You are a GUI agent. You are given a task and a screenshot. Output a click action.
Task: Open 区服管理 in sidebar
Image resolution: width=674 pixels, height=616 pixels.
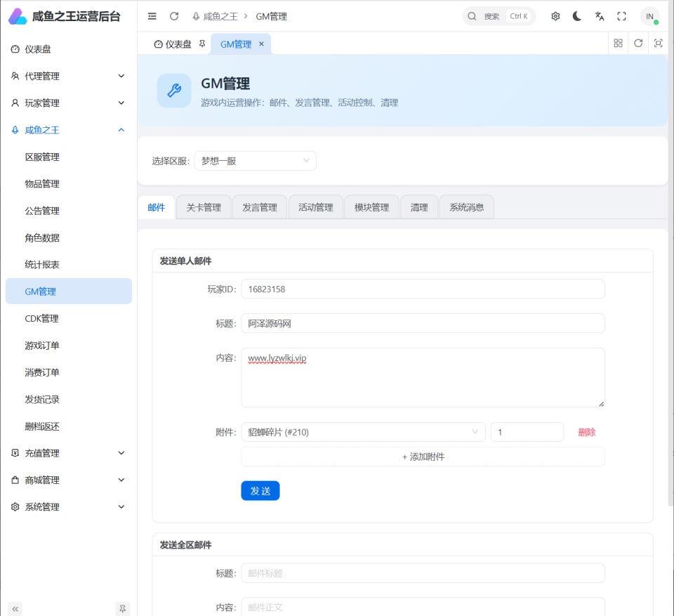coord(69,157)
